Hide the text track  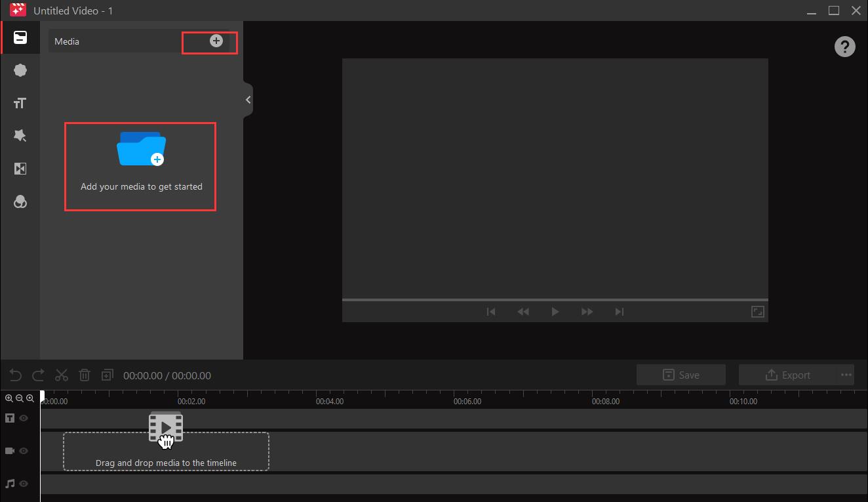tap(23, 418)
